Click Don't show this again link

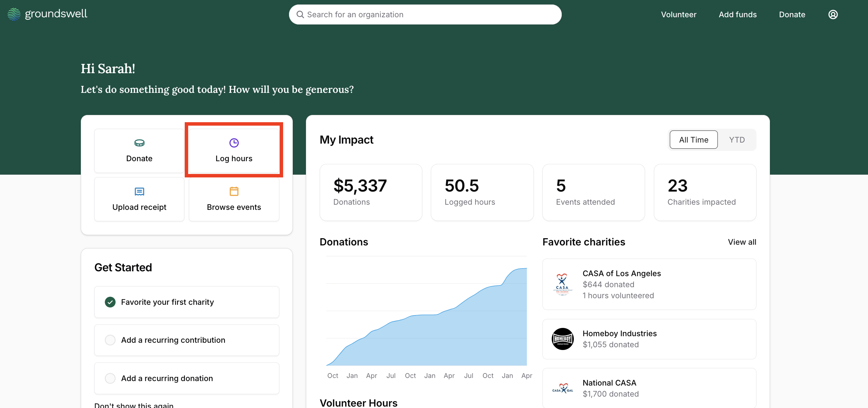pos(134,405)
